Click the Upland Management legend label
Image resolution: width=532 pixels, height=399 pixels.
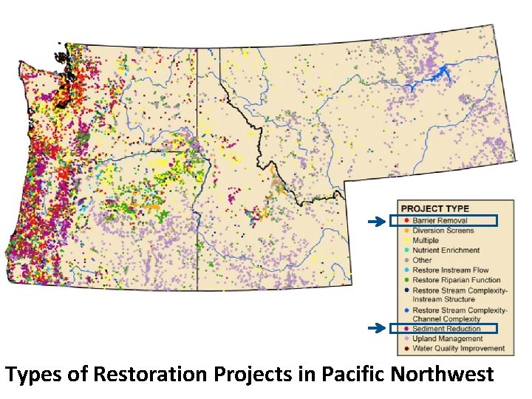click(448, 338)
